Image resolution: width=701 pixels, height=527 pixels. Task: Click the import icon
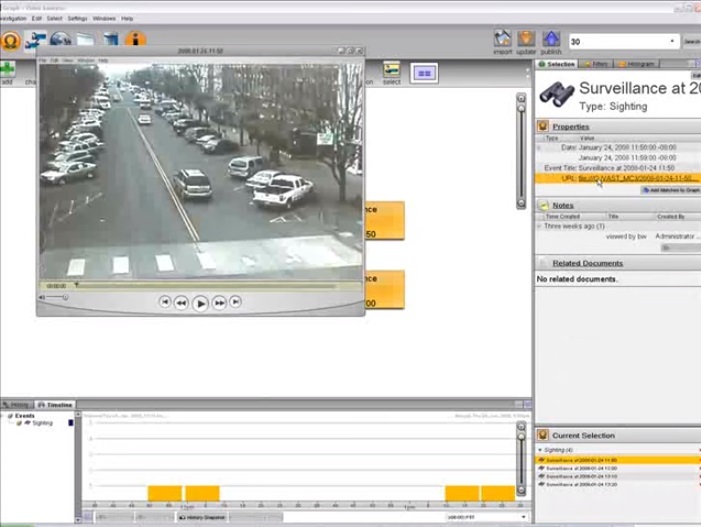pyautogui.click(x=503, y=39)
